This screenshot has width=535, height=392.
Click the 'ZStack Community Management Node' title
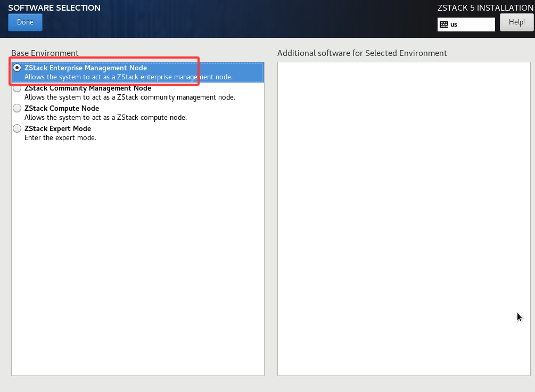[x=88, y=88]
